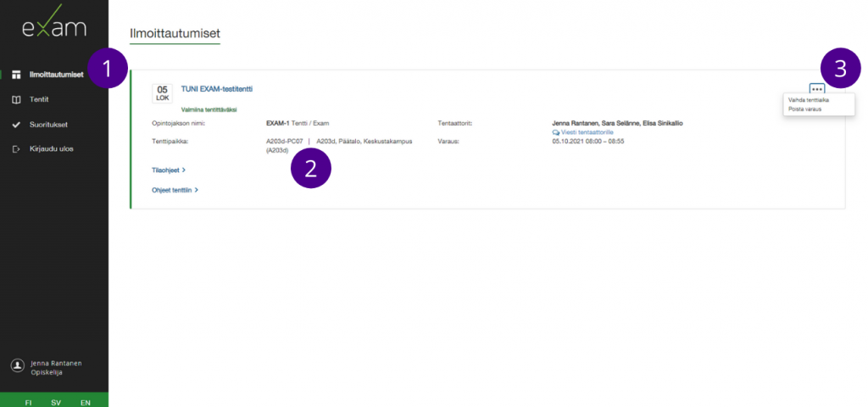Click the checkmark icon beside Suoritukset
868x407 pixels.
pos(17,125)
